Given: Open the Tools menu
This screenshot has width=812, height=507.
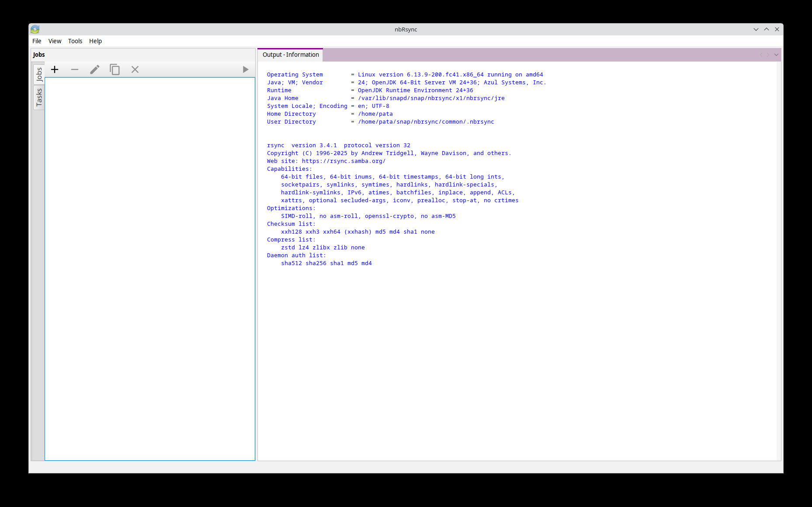Looking at the screenshot, I should click(x=75, y=41).
